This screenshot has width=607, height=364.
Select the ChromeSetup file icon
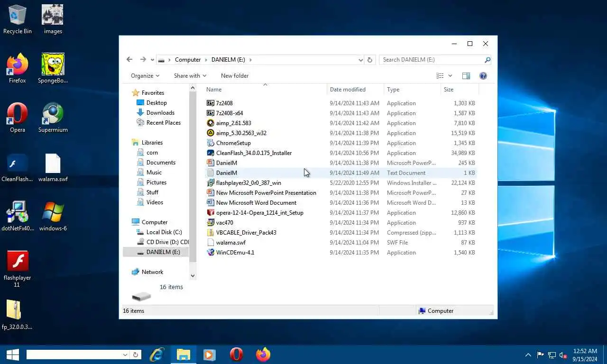pos(211,143)
